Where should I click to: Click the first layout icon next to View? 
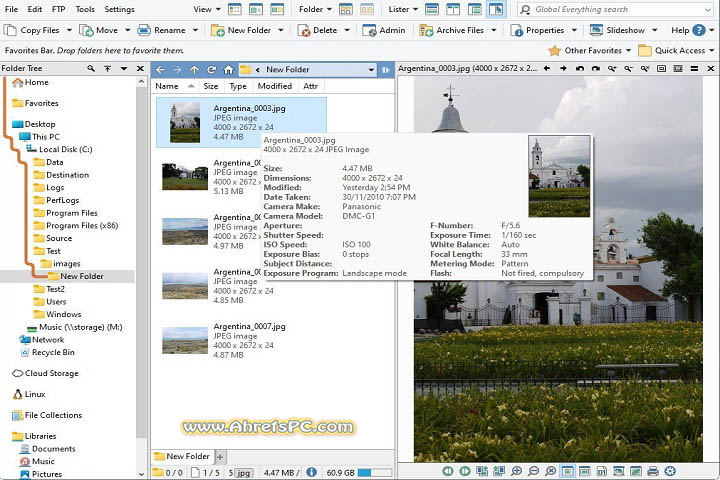coord(235,9)
